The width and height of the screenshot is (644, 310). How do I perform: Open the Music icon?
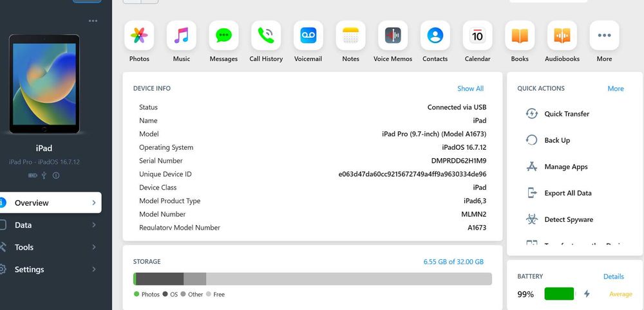coord(182,35)
